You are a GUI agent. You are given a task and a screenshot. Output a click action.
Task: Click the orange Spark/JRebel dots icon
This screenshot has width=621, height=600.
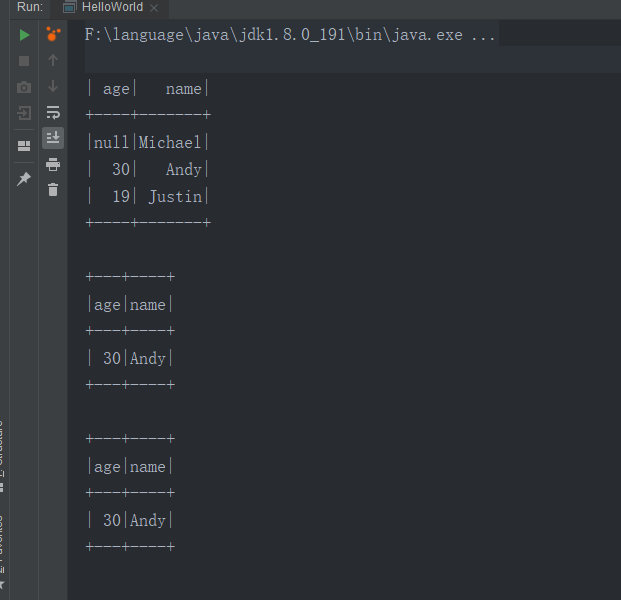(53, 35)
